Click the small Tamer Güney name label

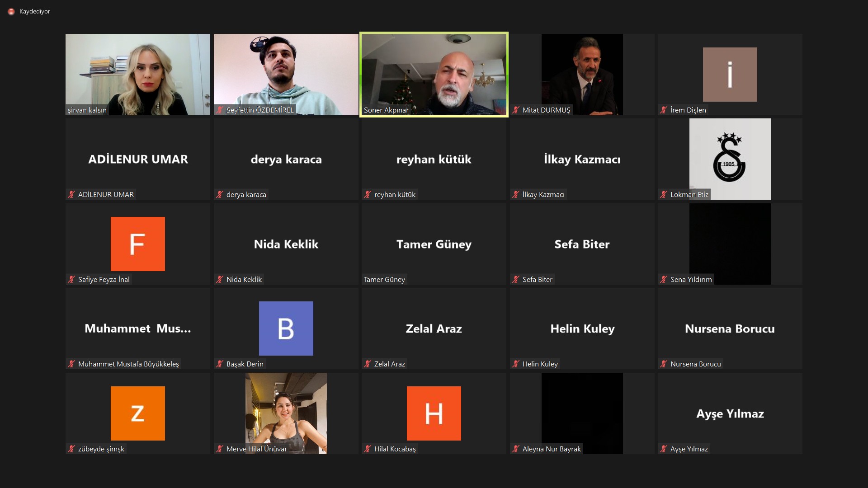pos(384,279)
